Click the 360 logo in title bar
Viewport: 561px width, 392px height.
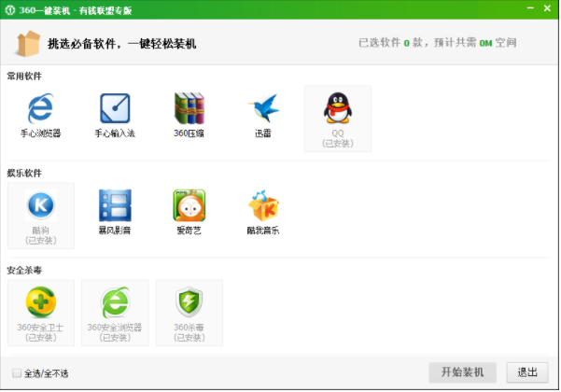[x=10, y=9]
